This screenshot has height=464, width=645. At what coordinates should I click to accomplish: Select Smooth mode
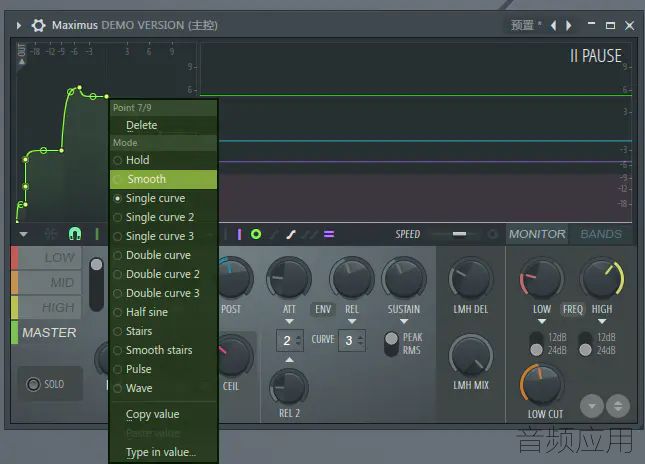click(163, 179)
